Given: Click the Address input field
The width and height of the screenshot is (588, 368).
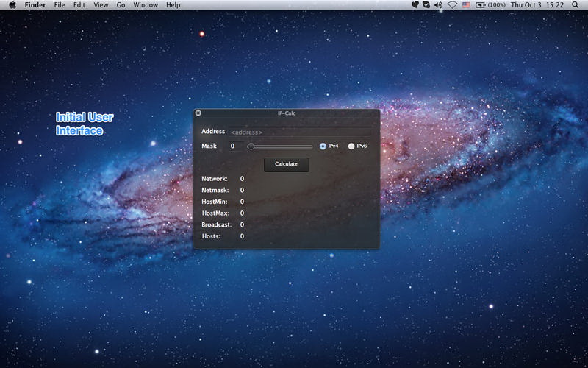Looking at the screenshot, I should click(x=300, y=132).
